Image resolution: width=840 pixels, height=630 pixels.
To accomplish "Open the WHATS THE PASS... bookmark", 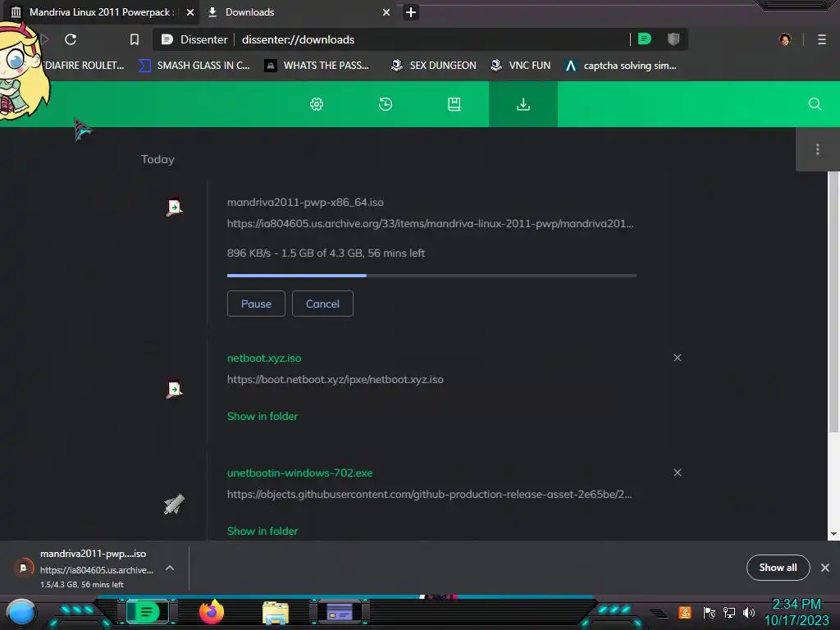I will pyautogui.click(x=317, y=66).
